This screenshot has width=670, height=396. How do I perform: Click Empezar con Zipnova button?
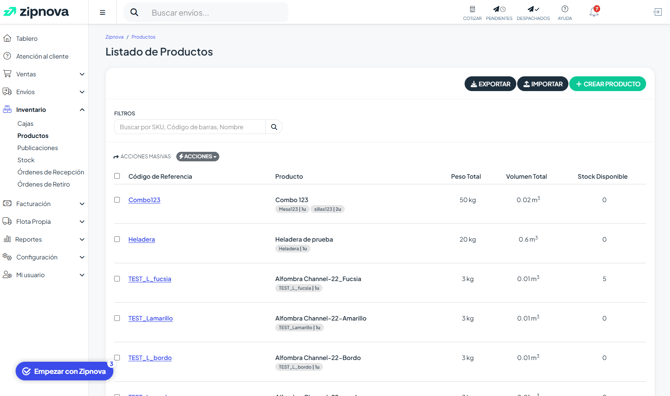(65, 371)
